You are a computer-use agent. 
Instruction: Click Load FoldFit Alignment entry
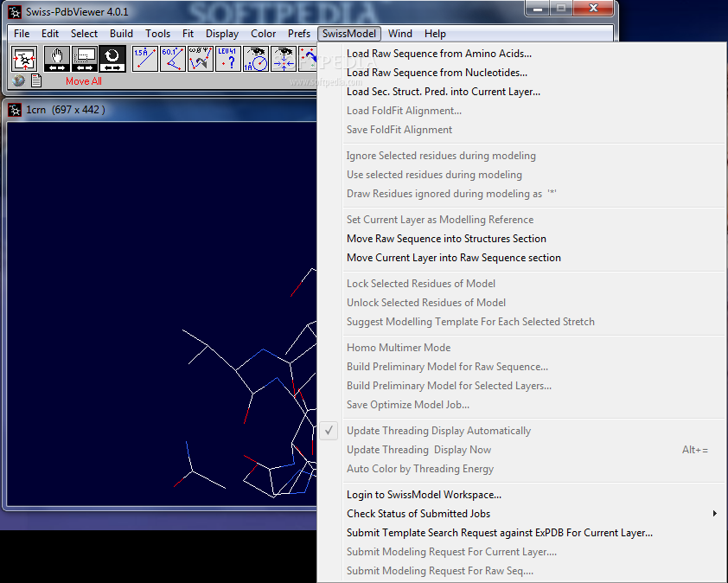[521, 111]
